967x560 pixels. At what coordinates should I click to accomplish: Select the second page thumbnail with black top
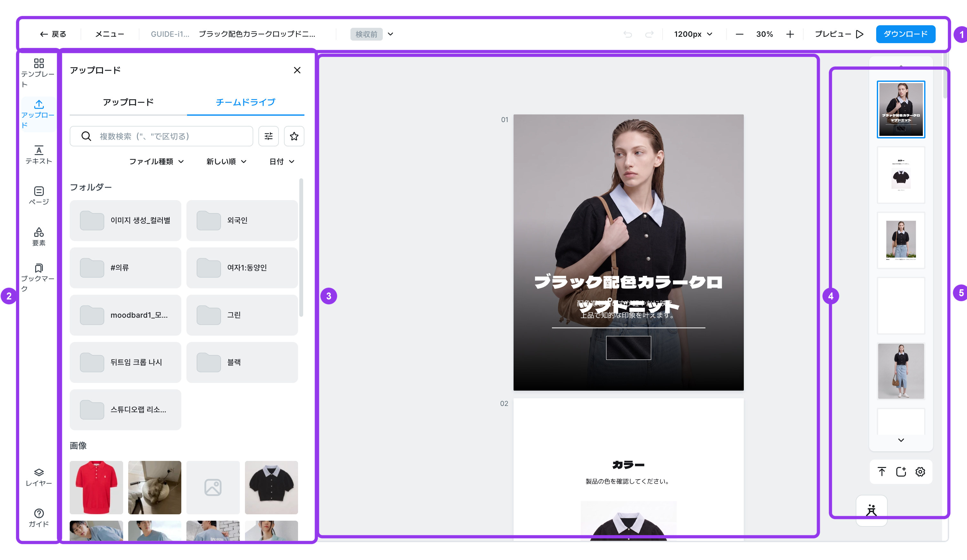tap(901, 175)
